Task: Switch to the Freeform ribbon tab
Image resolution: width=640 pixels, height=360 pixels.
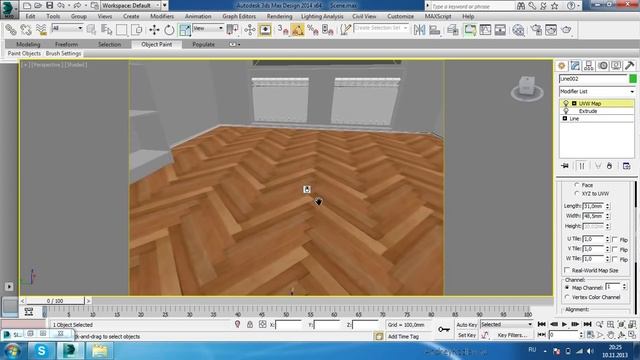Action: 67,44
